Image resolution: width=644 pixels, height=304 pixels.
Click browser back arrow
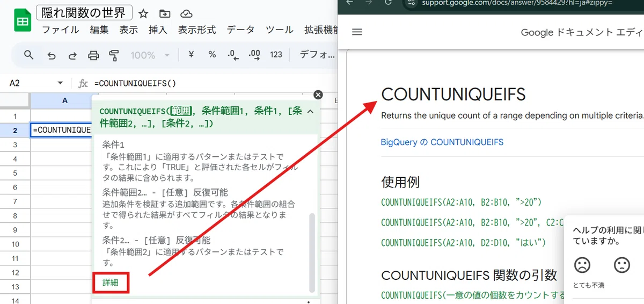(350, 2)
